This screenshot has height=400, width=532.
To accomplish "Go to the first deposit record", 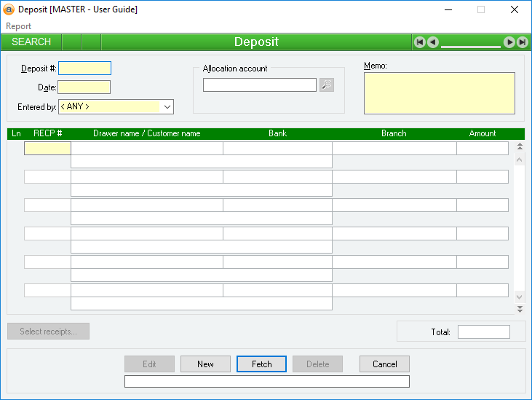I will click(420, 42).
